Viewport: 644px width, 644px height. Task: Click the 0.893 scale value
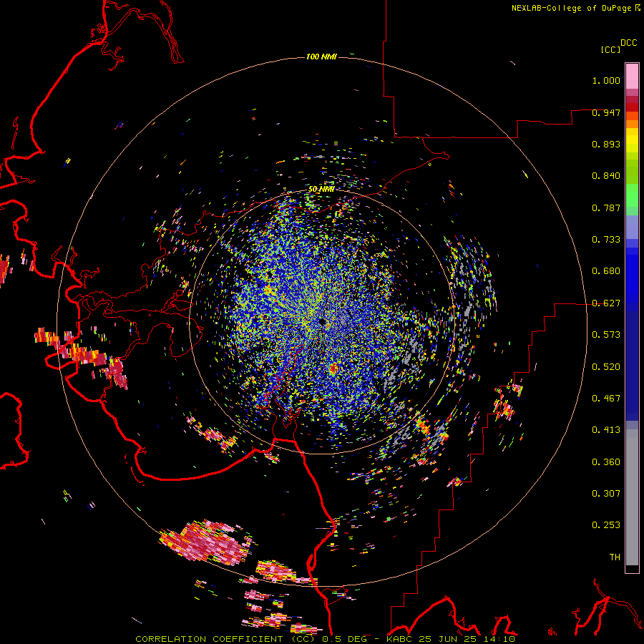(x=606, y=144)
